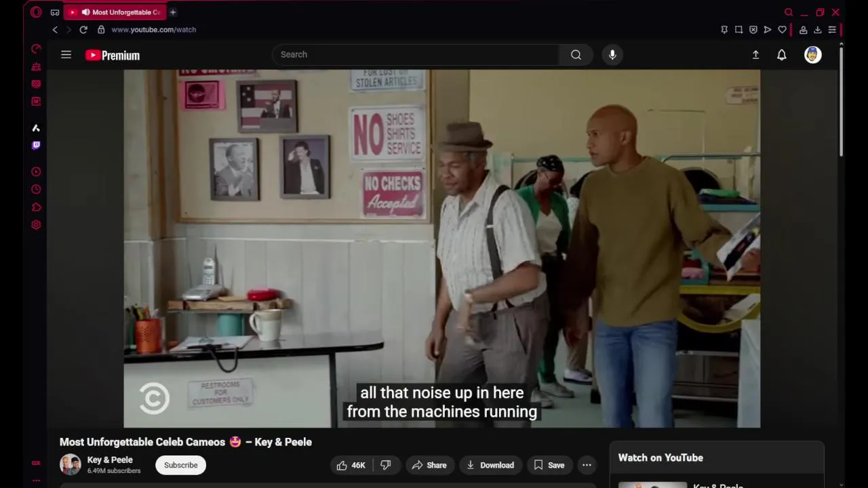Viewport: 868px width, 488px height.
Task: Click the page vertical scrollbar
Action: (x=841, y=102)
